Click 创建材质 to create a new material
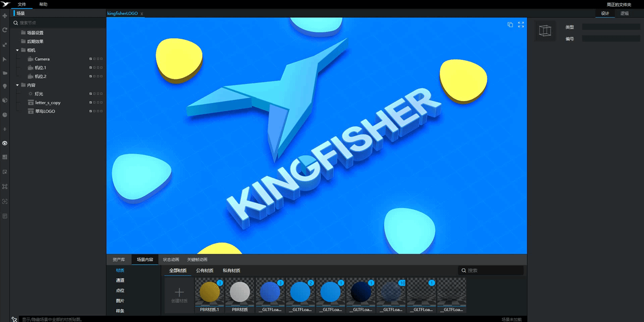644x322 pixels. pyautogui.click(x=179, y=295)
